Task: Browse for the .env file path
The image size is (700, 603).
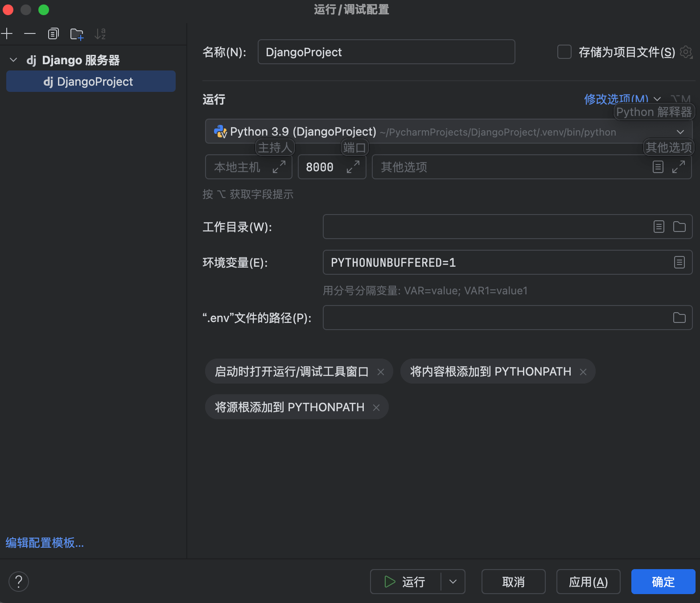Action: tap(679, 318)
